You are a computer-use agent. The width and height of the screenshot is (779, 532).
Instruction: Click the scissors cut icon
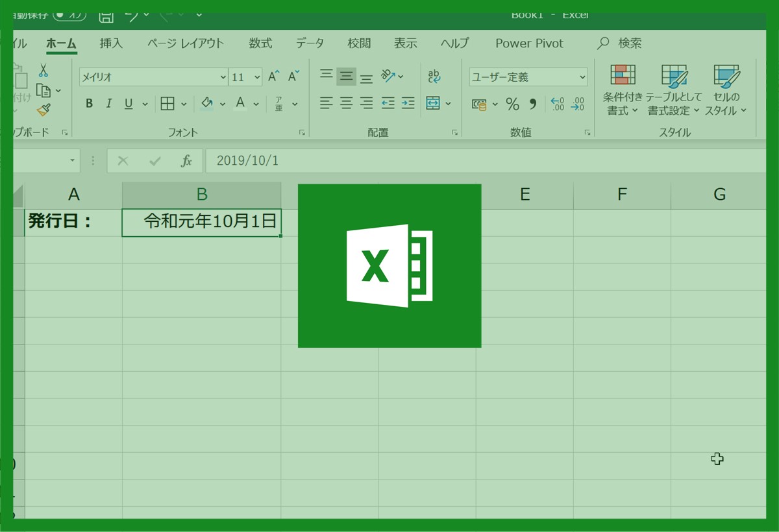43,70
